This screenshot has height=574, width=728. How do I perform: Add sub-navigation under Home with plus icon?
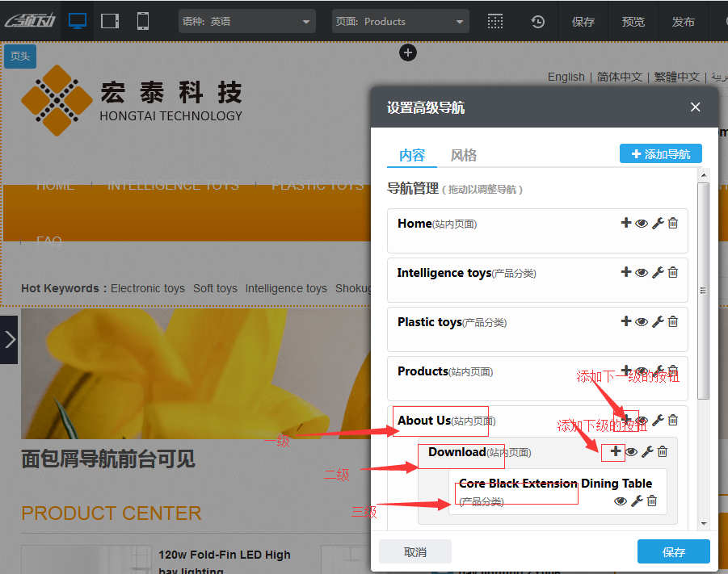click(625, 223)
